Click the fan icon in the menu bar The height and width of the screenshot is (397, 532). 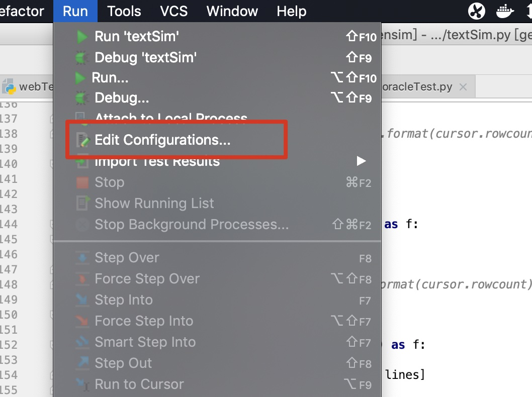tap(476, 11)
